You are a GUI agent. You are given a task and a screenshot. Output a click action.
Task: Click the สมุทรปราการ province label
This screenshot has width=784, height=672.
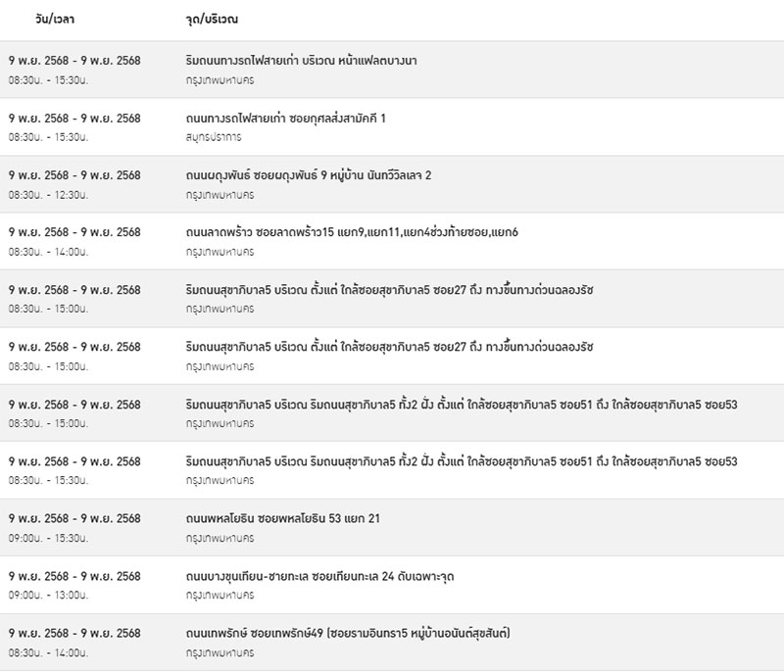tap(214, 137)
